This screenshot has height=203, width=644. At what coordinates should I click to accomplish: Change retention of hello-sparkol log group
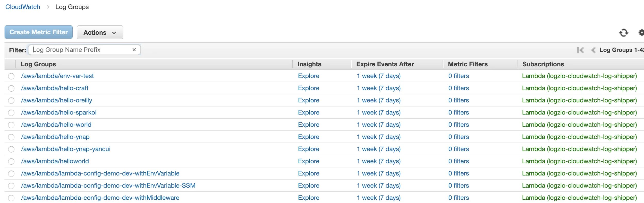click(378, 112)
